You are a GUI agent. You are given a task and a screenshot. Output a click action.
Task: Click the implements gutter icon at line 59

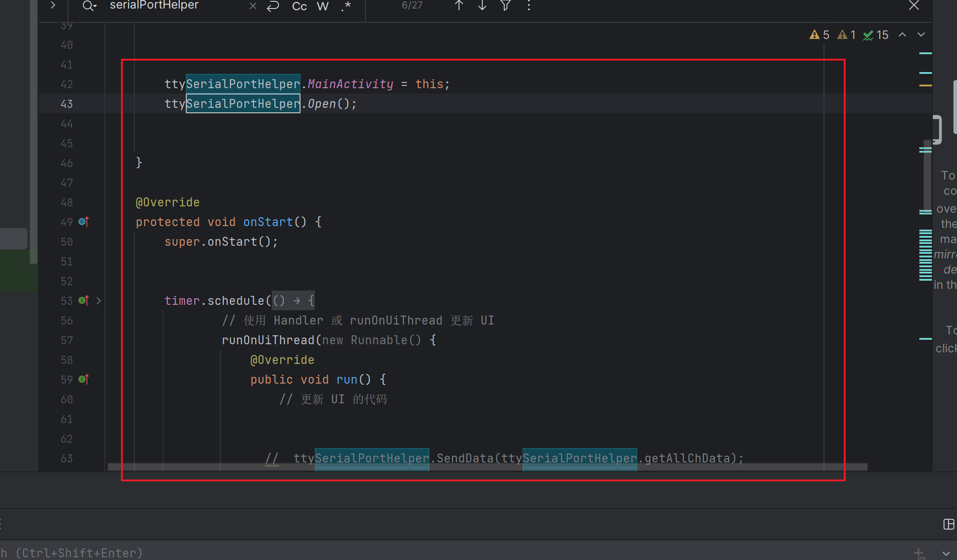pyautogui.click(x=84, y=380)
